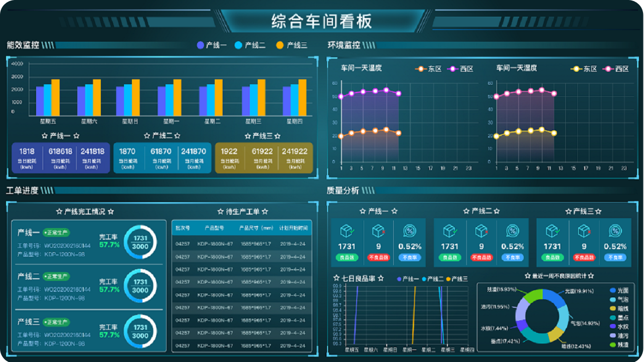
Task: Click 产线一 defect rate percent icon
Action: (410, 231)
